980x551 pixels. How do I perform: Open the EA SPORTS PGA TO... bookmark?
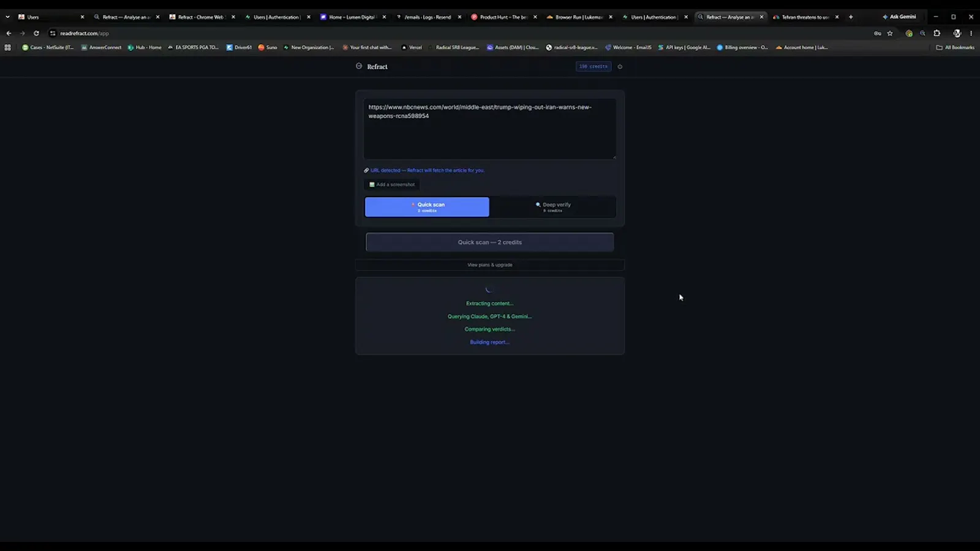193,47
